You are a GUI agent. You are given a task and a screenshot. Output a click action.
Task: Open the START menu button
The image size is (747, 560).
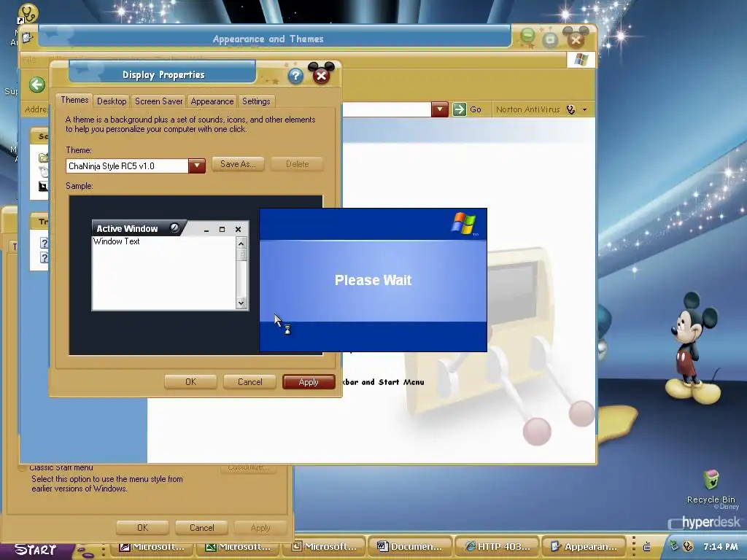pos(36,550)
